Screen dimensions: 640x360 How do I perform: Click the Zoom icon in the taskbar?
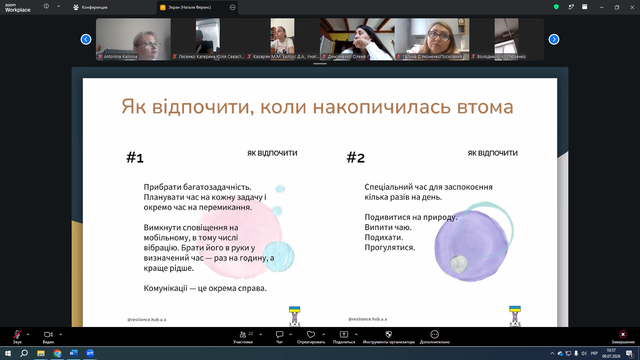90,353
